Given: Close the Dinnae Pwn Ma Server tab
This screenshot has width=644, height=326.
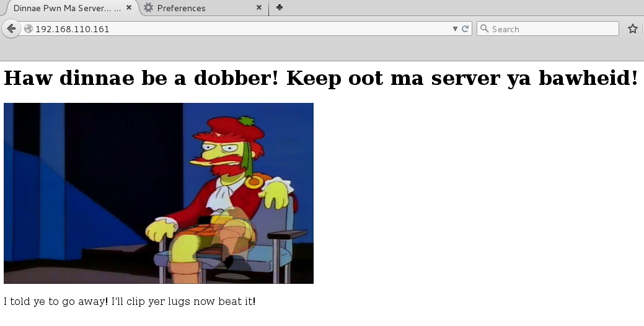Looking at the screenshot, I should coord(128,8).
